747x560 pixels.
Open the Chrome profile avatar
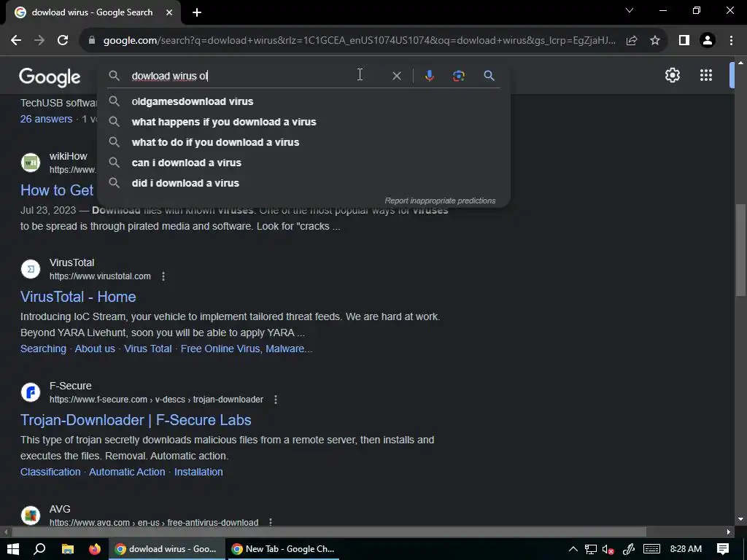pyautogui.click(x=708, y=41)
